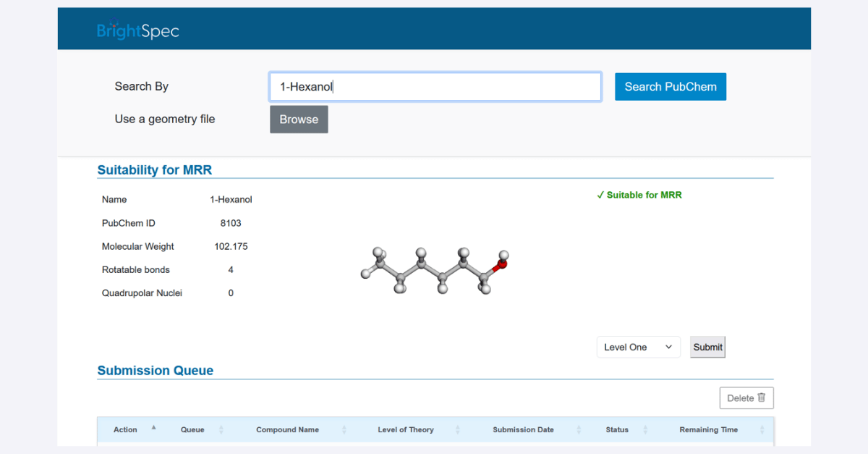Sort by Level of Theory column

coord(406,429)
